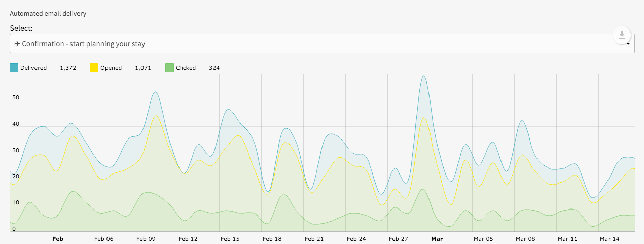Click the Feb 12 axis label
This screenshot has height=244, width=644.
(188, 238)
